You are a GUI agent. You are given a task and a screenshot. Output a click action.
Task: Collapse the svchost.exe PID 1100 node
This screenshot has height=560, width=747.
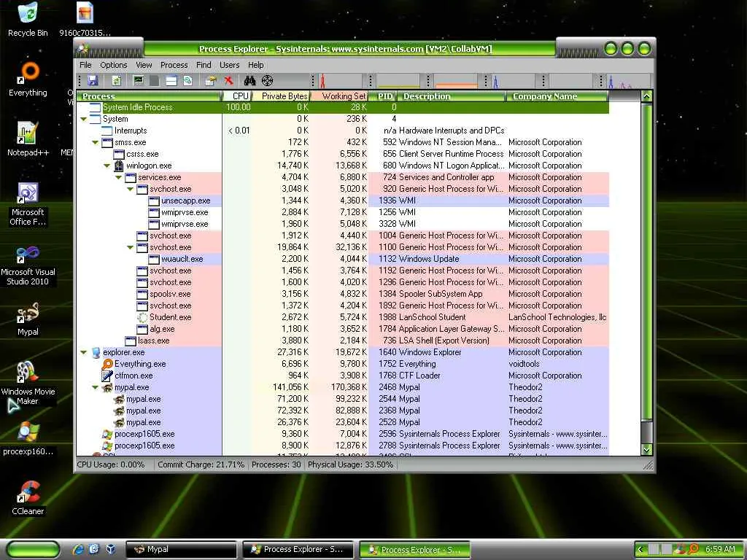click(130, 247)
